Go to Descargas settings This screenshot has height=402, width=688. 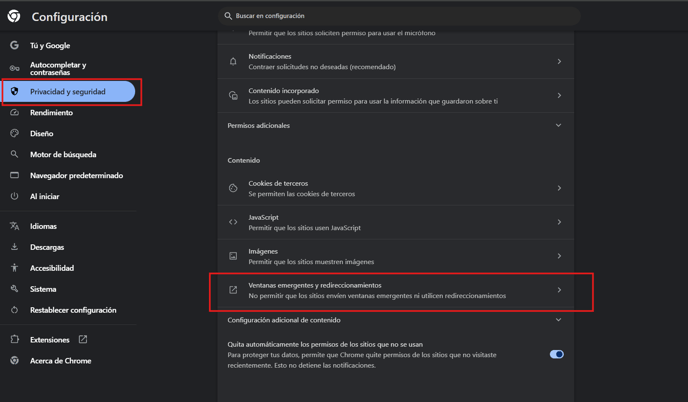pyautogui.click(x=47, y=247)
